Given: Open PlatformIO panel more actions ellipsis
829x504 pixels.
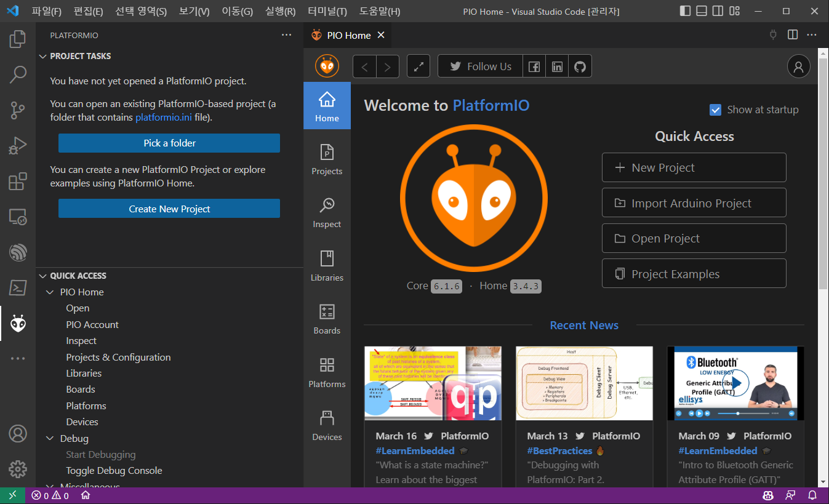Looking at the screenshot, I should (x=286, y=35).
